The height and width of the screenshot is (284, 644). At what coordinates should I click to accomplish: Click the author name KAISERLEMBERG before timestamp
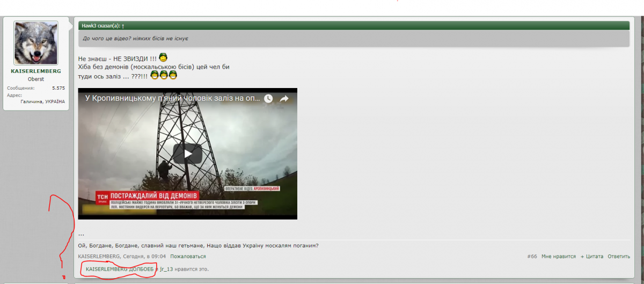coord(99,257)
